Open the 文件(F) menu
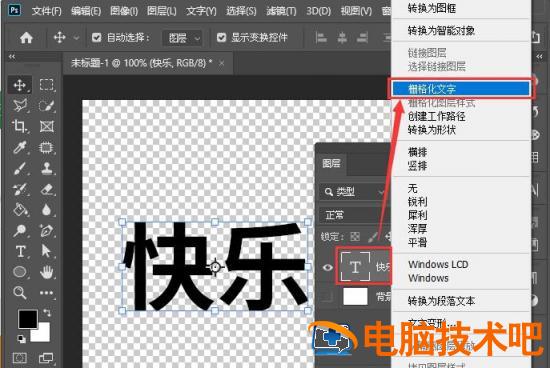Viewport: 550px width, 368px height. pos(46,11)
